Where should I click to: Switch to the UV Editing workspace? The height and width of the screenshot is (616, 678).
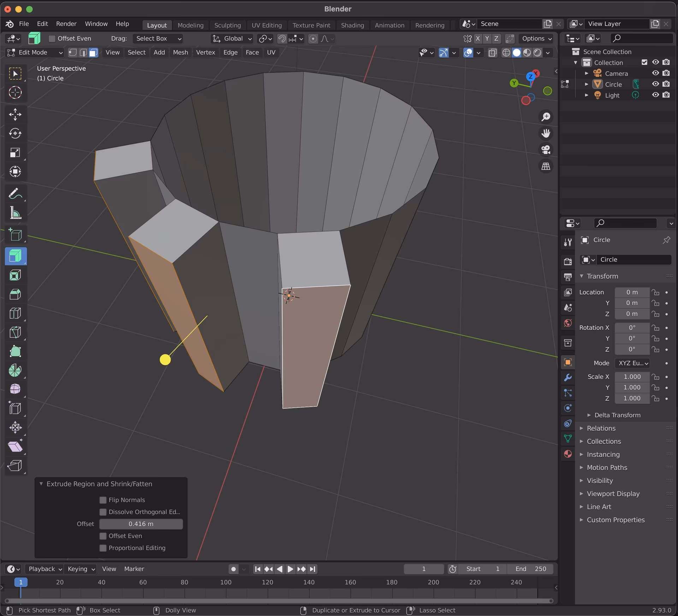tap(267, 25)
